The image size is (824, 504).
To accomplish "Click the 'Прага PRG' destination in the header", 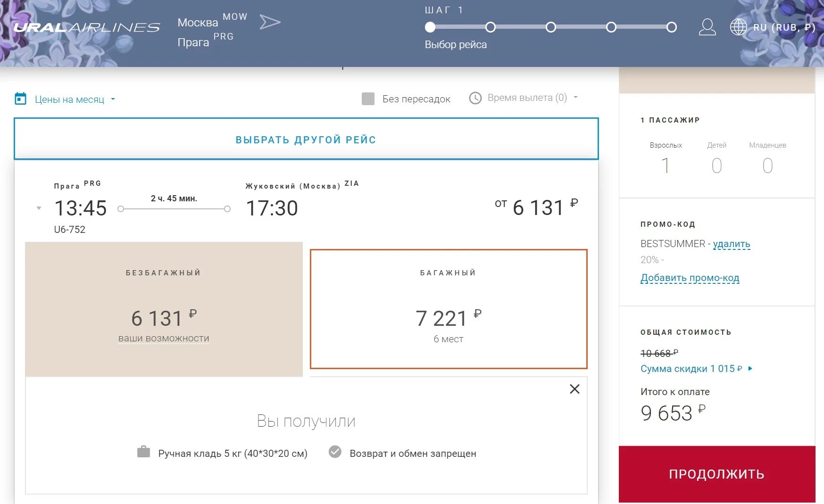I will pyautogui.click(x=205, y=40).
